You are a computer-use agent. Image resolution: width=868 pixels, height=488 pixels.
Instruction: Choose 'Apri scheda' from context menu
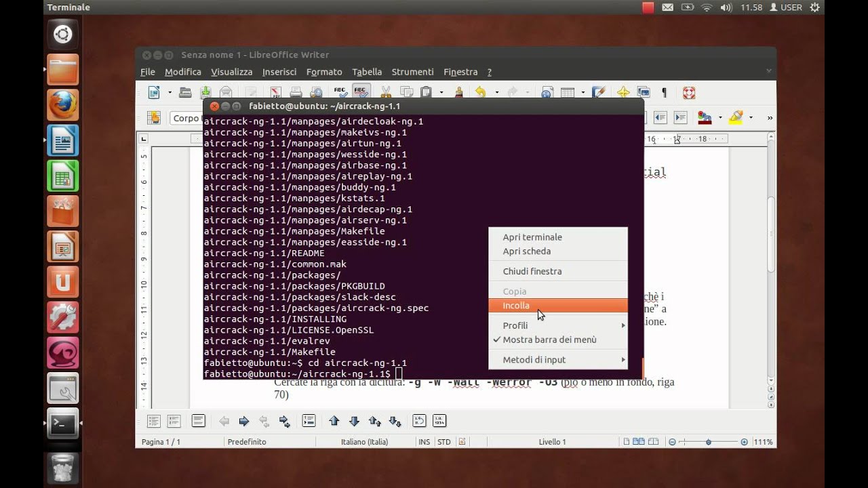pos(557,251)
